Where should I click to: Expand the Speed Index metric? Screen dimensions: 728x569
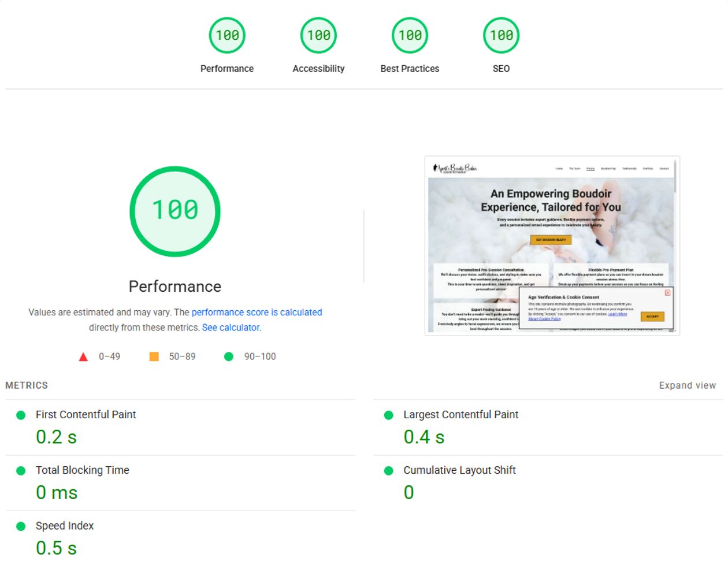coord(180,538)
